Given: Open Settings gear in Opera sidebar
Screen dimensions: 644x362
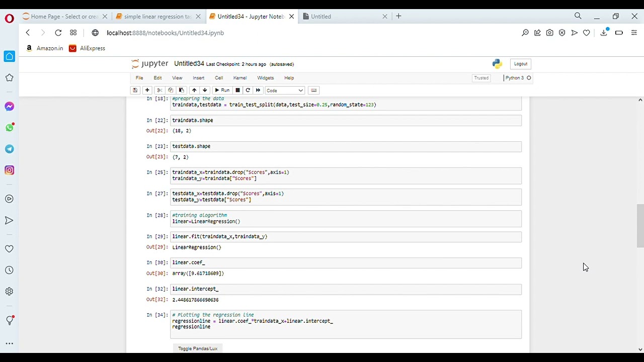Looking at the screenshot, I should pos(9,292).
